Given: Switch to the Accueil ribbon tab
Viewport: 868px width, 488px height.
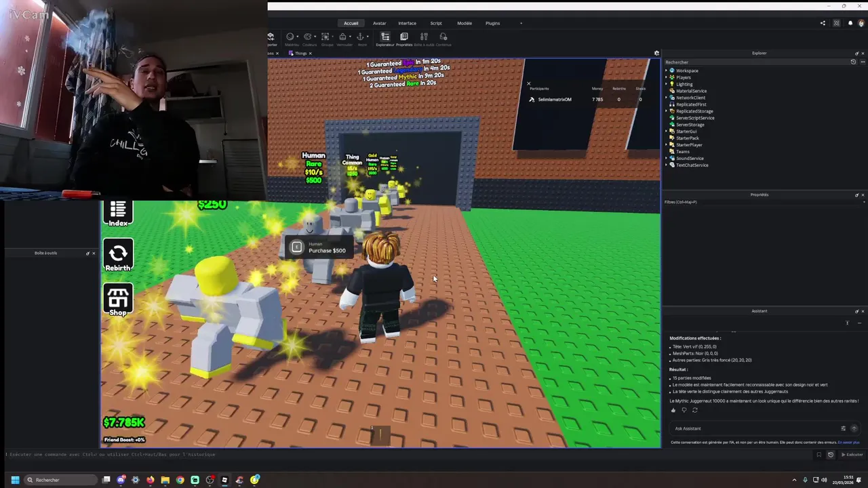Looking at the screenshot, I should 351,23.
